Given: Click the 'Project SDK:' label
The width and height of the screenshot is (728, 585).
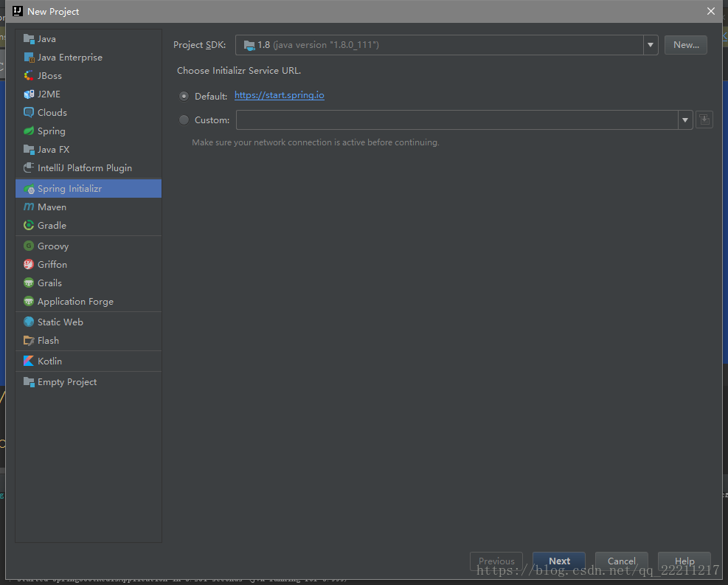Looking at the screenshot, I should [x=200, y=45].
